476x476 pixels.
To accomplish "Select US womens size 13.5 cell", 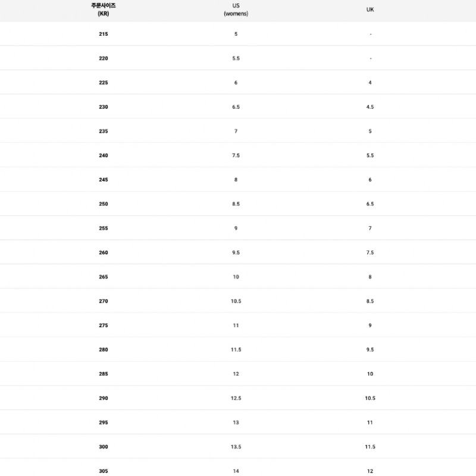I will coord(236,447).
